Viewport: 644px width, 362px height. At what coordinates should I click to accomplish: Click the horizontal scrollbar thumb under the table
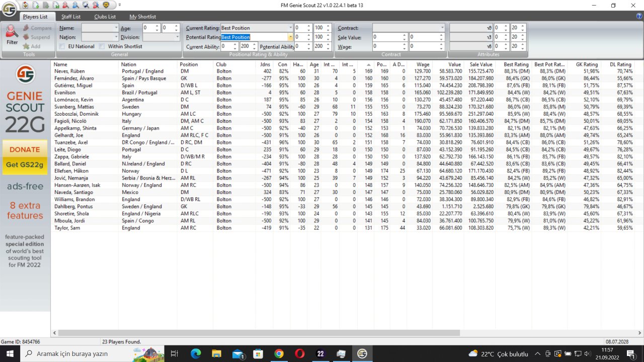(x=259, y=333)
